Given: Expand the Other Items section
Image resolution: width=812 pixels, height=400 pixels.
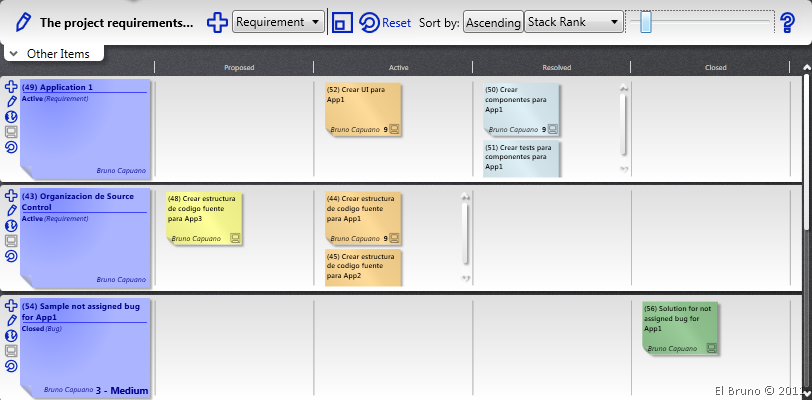Looking at the screenshot, I should coord(12,53).
